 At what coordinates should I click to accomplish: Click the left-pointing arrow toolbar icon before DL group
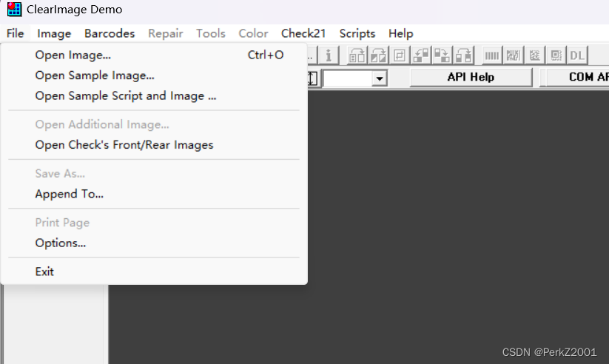(x=420, y=55)
